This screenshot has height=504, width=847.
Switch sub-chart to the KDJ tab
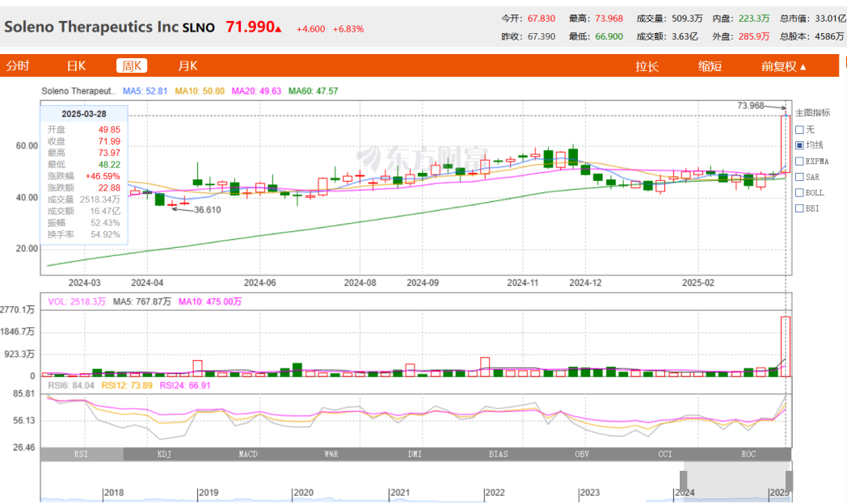click(x=165, y=455)
